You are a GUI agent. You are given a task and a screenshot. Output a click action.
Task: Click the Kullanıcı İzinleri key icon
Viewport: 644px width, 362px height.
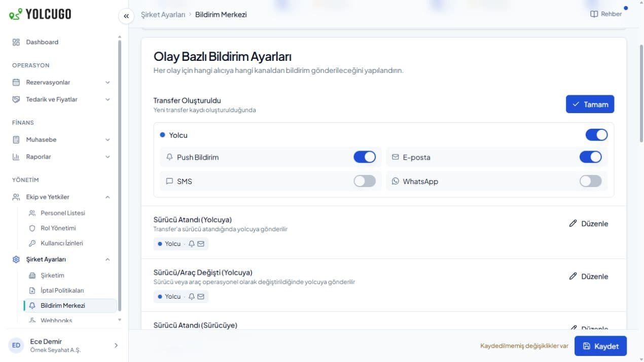(x=32, y=243)
